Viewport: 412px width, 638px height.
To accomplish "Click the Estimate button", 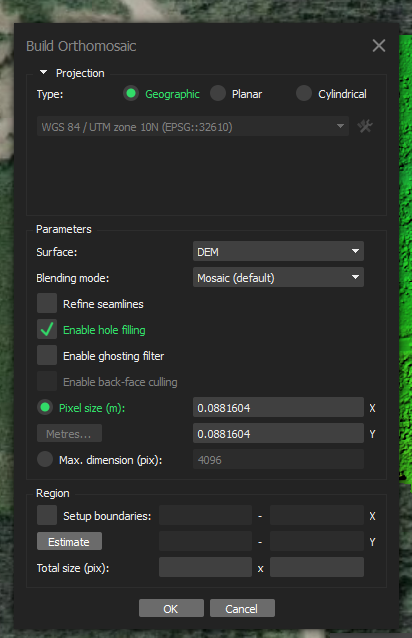I will coord(69,542).
